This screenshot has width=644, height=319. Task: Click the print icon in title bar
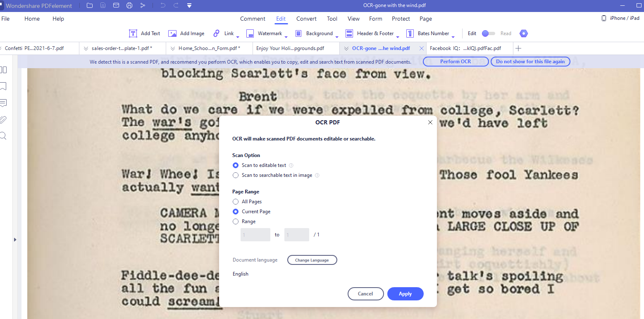click(x=129, y=5)
